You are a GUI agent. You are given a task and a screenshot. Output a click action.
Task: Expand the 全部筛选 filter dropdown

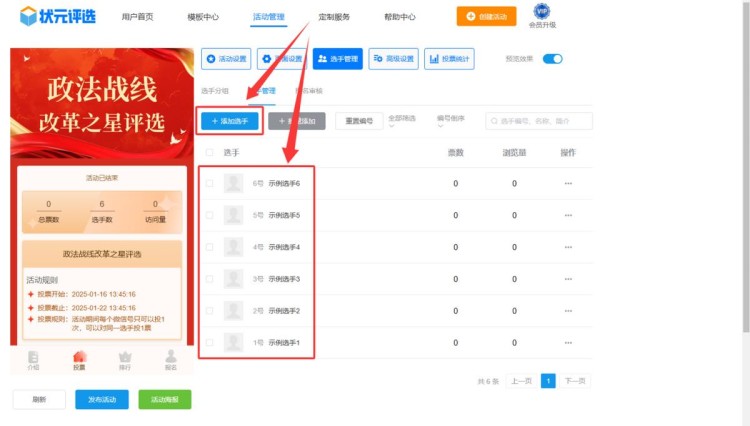(402, 121)
